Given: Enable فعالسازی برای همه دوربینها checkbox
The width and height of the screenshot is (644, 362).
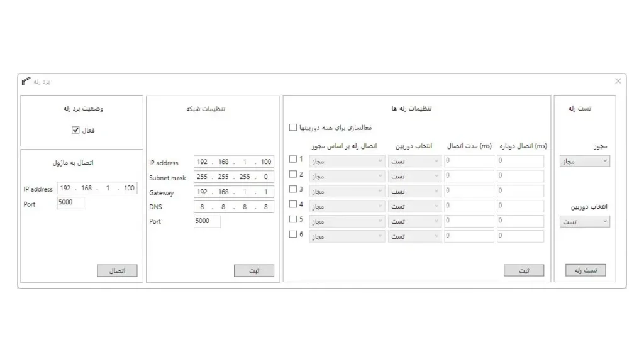Looking at the screenshot, I should click(x=293, y=128).
